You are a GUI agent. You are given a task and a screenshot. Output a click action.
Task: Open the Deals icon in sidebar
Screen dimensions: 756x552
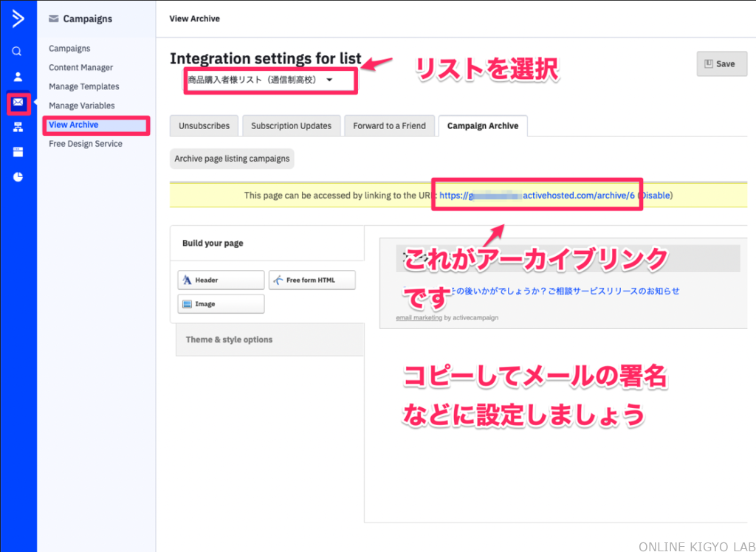click(18, 152)
